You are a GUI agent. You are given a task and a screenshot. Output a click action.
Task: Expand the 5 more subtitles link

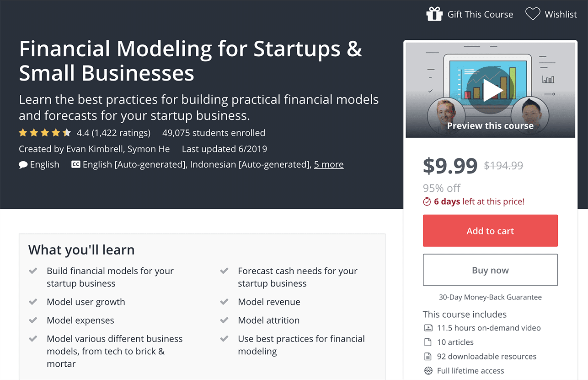pos(329,164)
